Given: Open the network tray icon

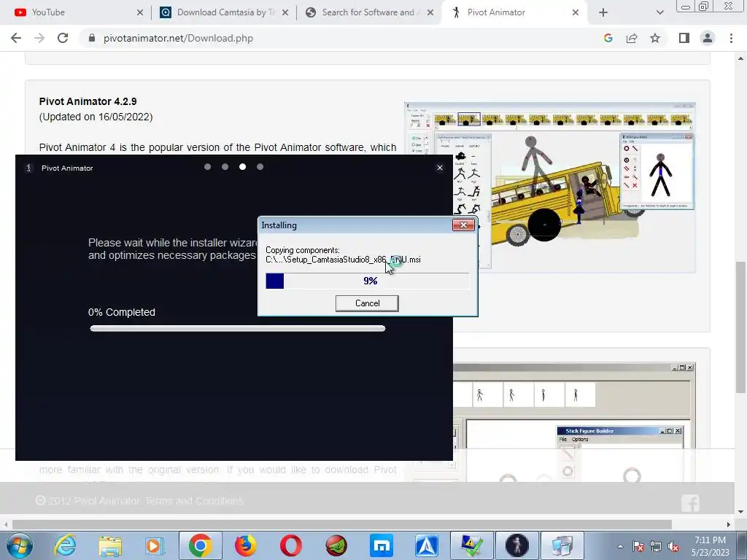Looking at the screenshot, I should [656, 546].
